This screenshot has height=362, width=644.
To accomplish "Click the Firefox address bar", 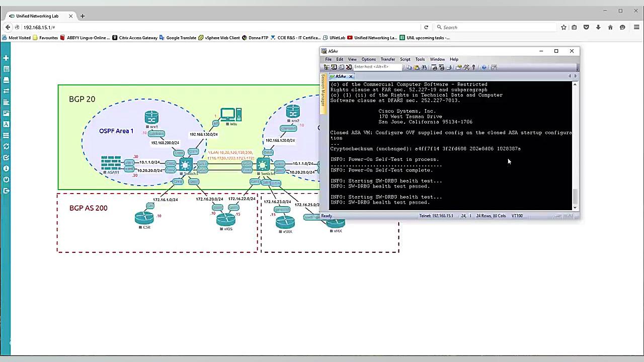I will coord(221,27).
